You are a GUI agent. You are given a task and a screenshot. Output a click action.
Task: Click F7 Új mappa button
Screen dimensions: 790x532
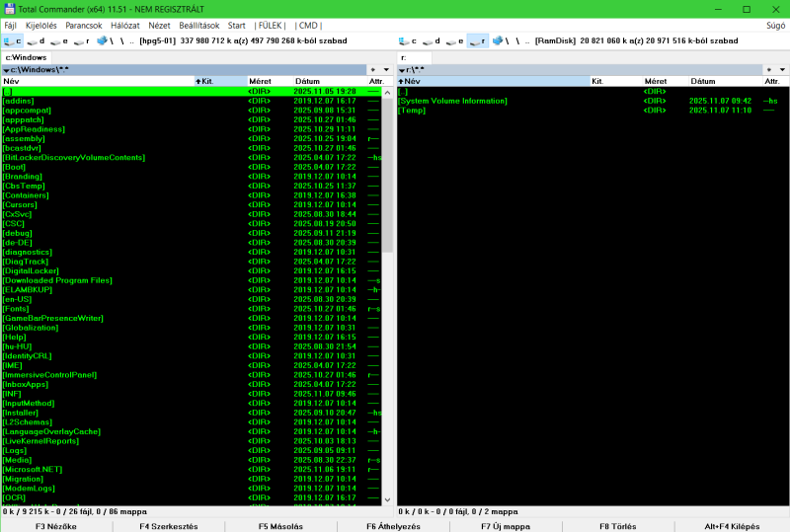pos(506,526)
